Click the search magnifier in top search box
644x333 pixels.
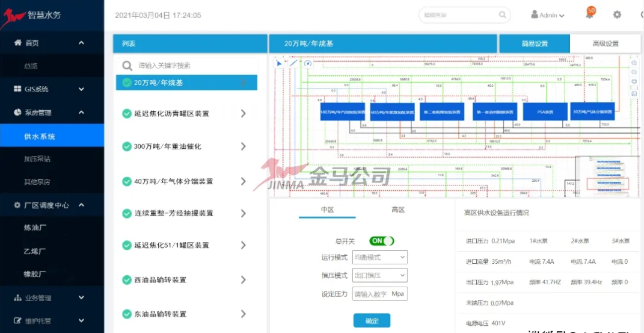502,15
